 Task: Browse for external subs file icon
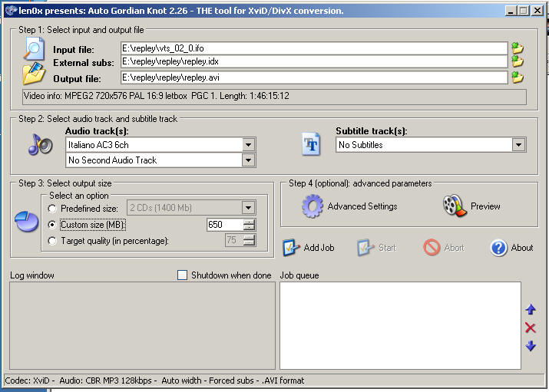click(x=518, y=61)
